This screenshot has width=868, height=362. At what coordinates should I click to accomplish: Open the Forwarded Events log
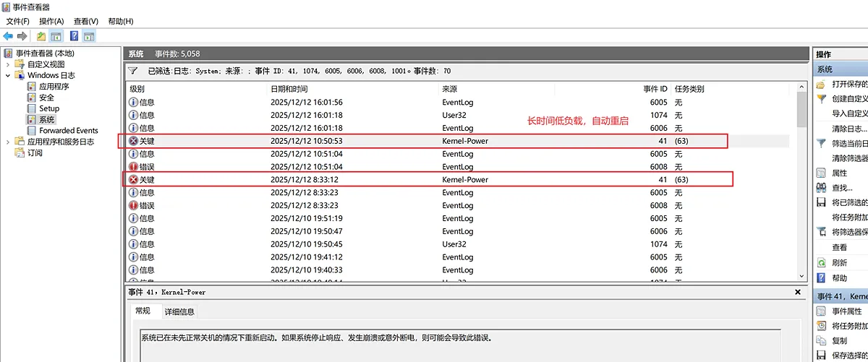(x=68, y=131)
